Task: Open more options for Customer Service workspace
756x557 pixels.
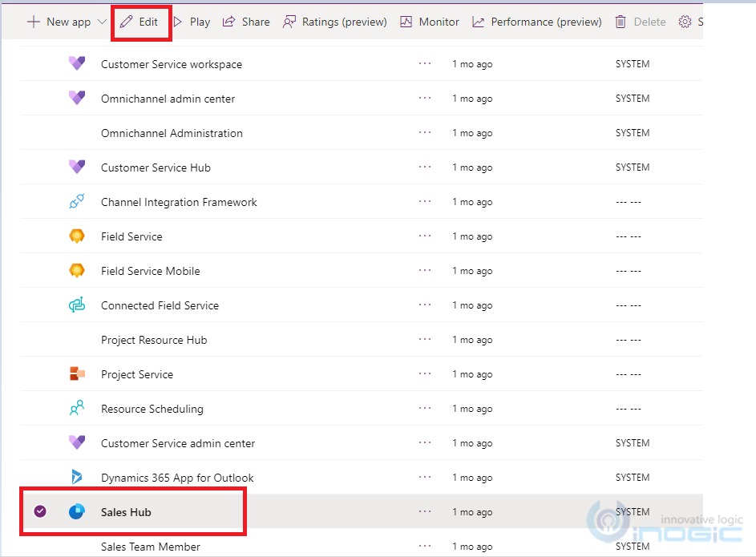Action: (425, 63)
